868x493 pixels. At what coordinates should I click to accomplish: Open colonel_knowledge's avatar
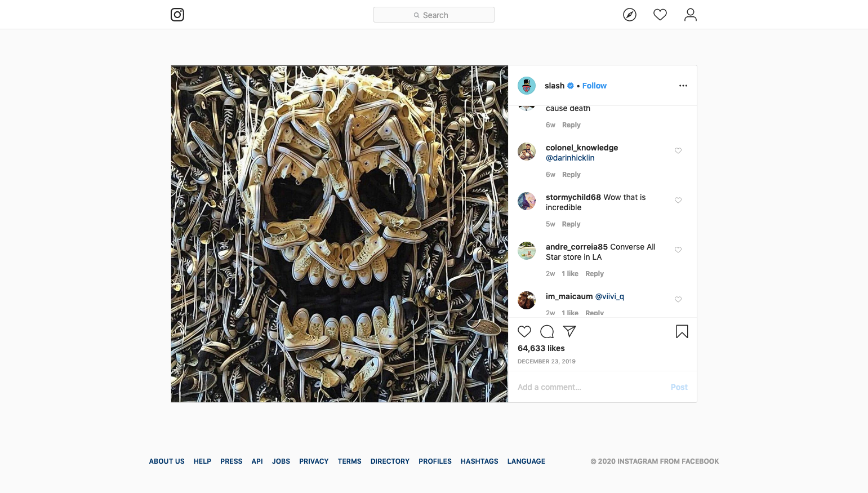click(527, 152)
